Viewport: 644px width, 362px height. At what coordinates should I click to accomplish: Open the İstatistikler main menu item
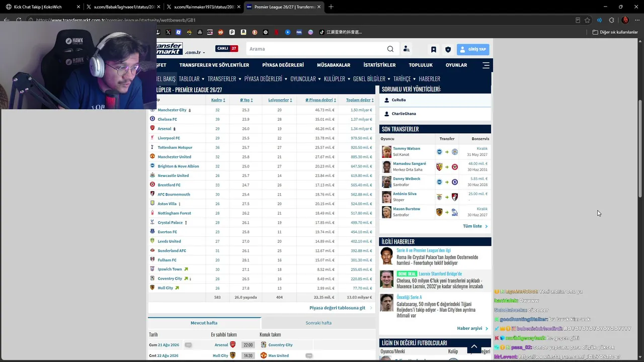[379, 65]
